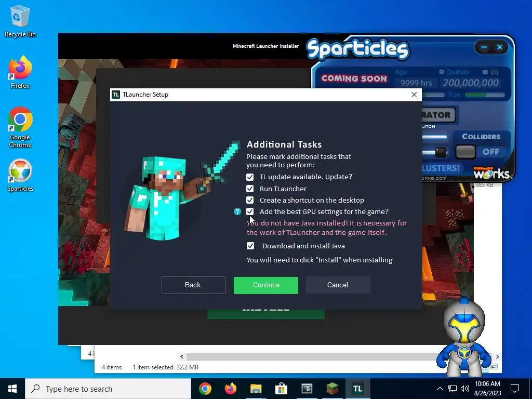Screen dimensions: 532x399
Task: Select the Firefox desktop shortcut
Action: click(x=20, y=73)
